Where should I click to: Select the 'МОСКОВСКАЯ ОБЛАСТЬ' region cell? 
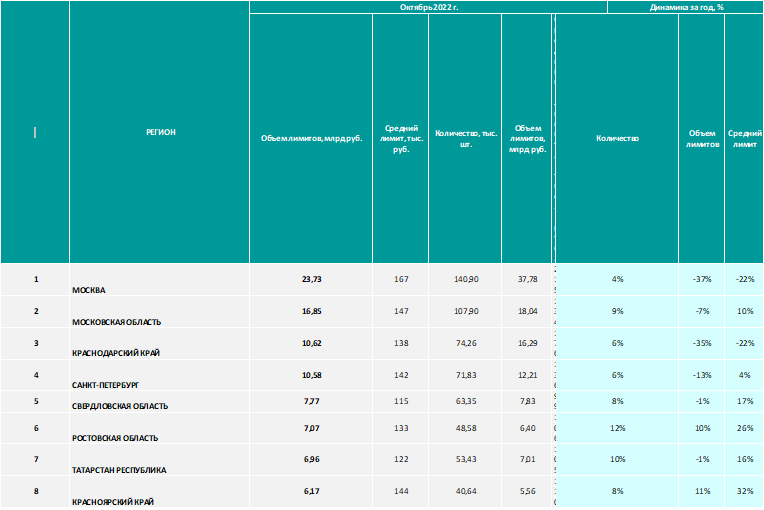(x=159, y=312)
